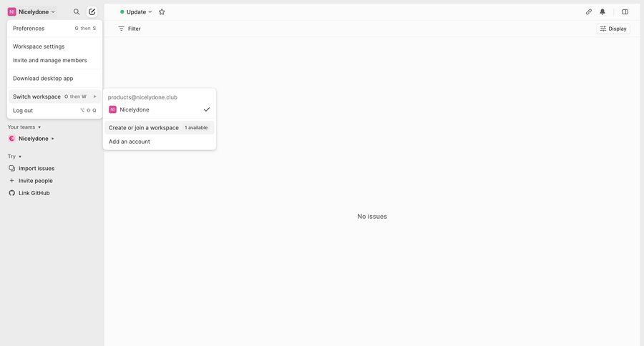Click the 1 available badge

[x=196, y=128]
